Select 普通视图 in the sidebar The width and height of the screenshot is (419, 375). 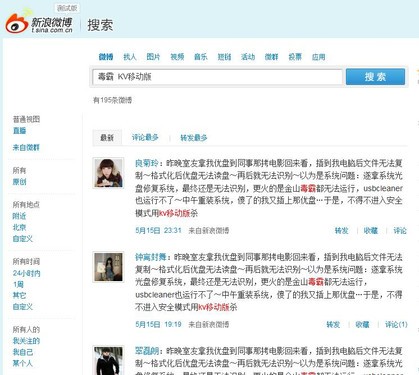26,119
